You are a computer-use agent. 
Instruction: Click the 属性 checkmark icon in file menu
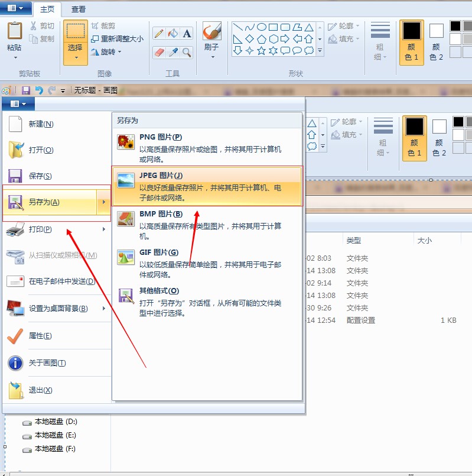click(x=15, y=336)
